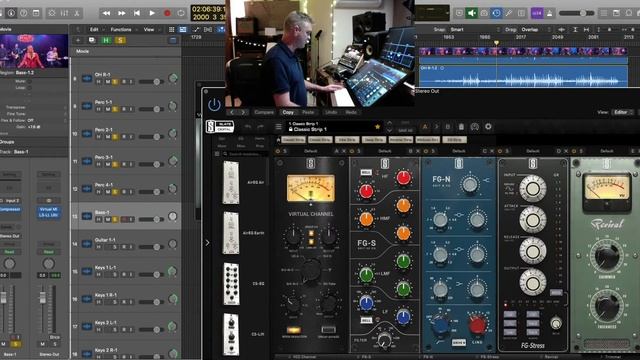Click the Virtual Channel VU meter
The height and width of the screenshot is (360, 640).
click(311, 189)
